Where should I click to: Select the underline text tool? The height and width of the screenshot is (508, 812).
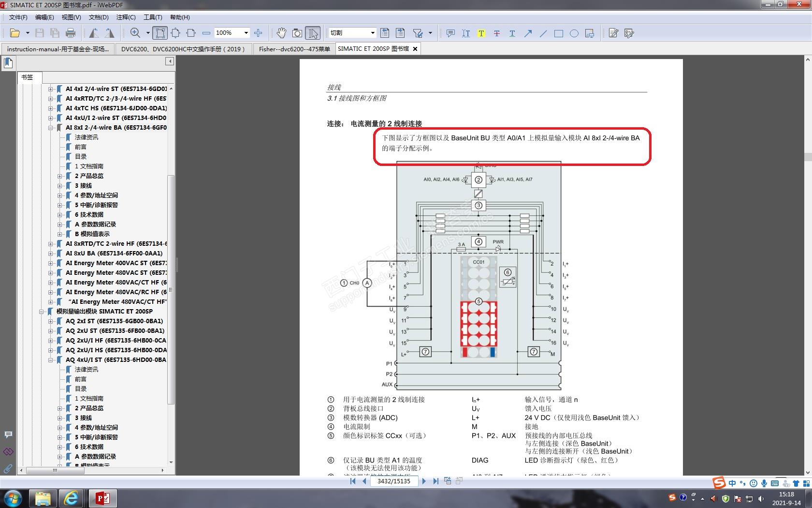click(512, 33)
